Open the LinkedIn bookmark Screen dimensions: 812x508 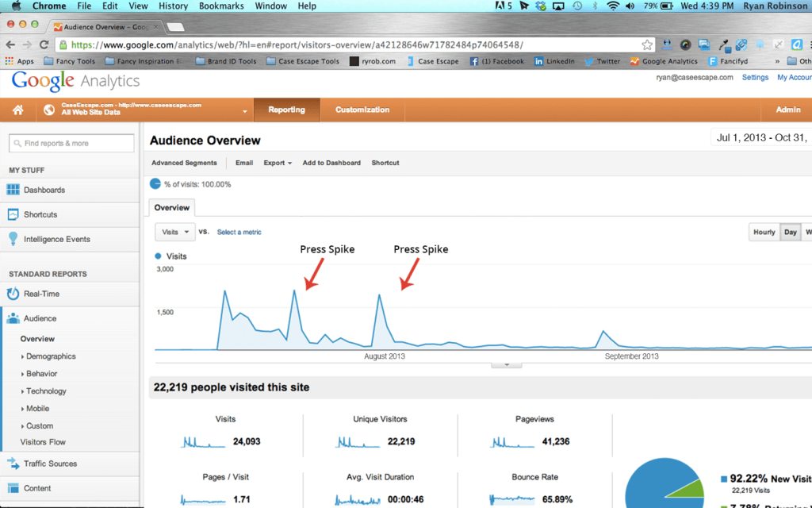554,61
